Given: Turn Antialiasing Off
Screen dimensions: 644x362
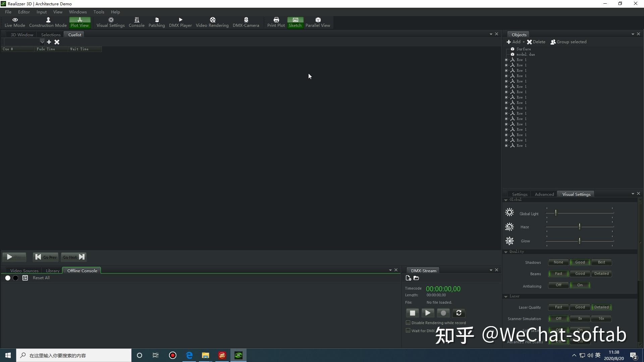Looking at the screenshot, I should pos(558,285).
